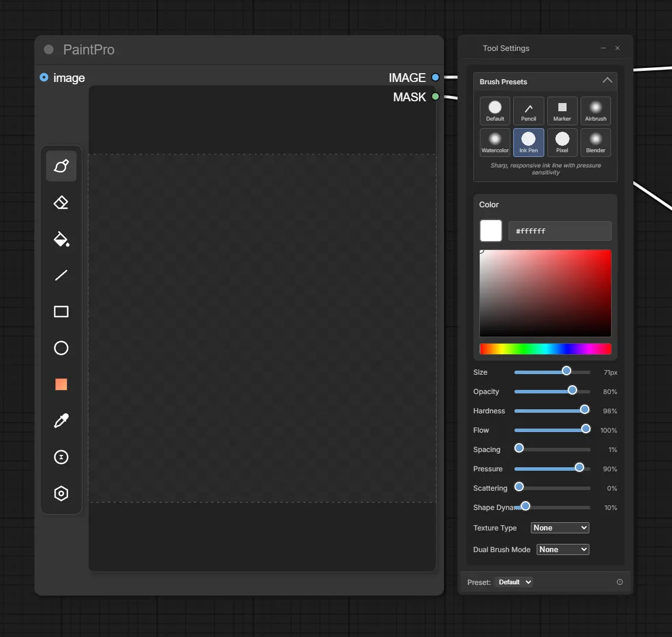Choose the Watercolor brush preset
This screenshot has height=637, width=672.
pyautogui.click(x=495, y=142)
